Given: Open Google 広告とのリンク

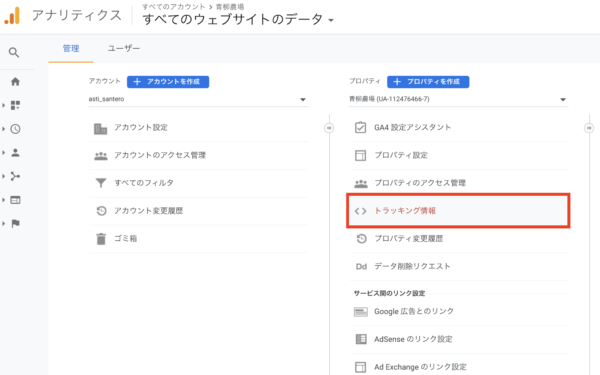Looking at the screenshot, I should point(459,312).
